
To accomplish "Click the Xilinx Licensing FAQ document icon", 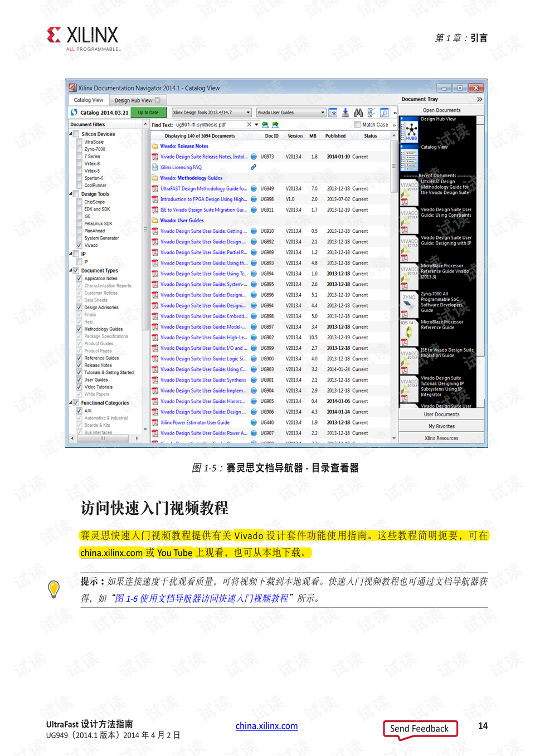I will 155,167.
